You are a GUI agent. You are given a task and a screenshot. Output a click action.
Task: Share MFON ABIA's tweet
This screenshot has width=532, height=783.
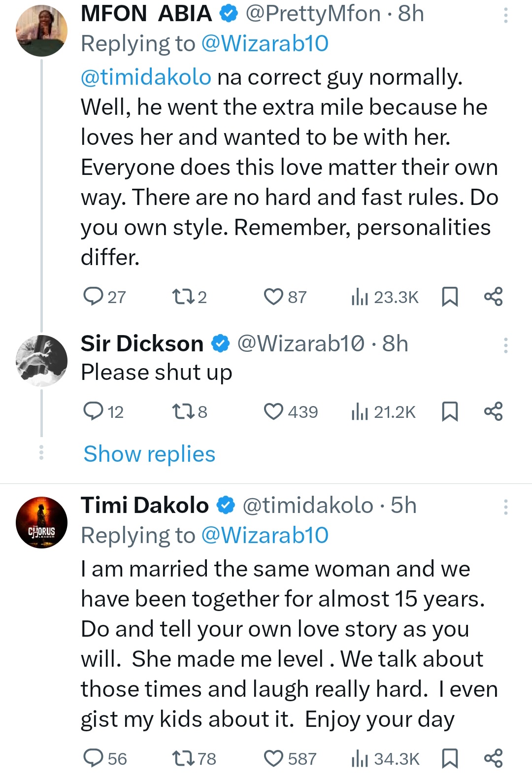(493, 297)
